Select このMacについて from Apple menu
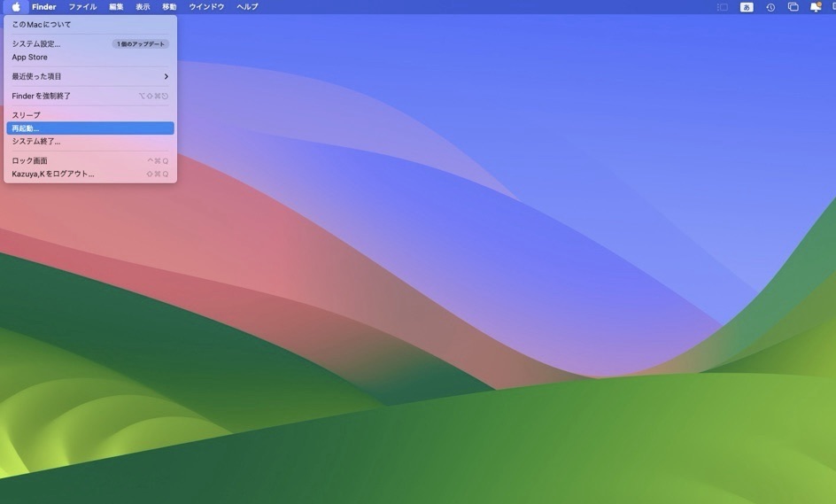 click(42, 25)
